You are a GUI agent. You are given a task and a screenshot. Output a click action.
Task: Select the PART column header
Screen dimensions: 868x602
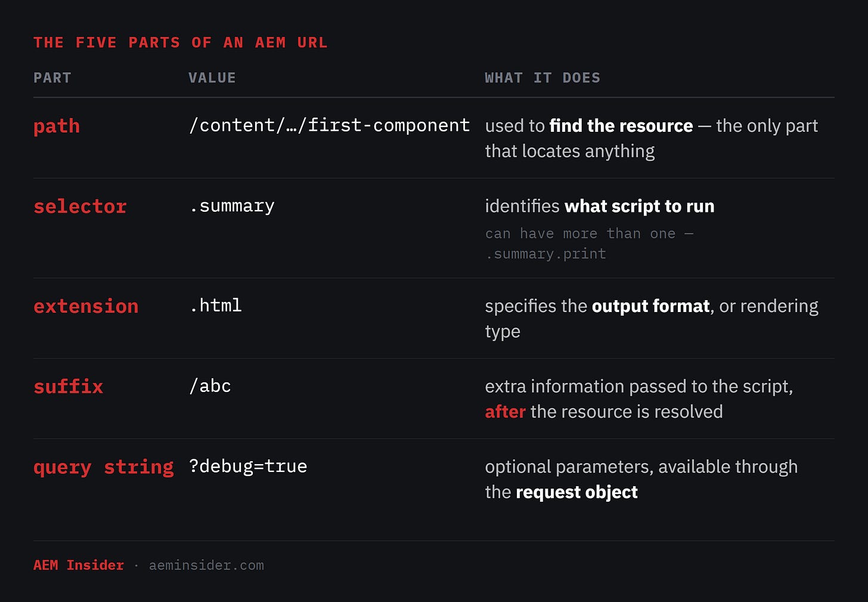(x=52, y=78)
